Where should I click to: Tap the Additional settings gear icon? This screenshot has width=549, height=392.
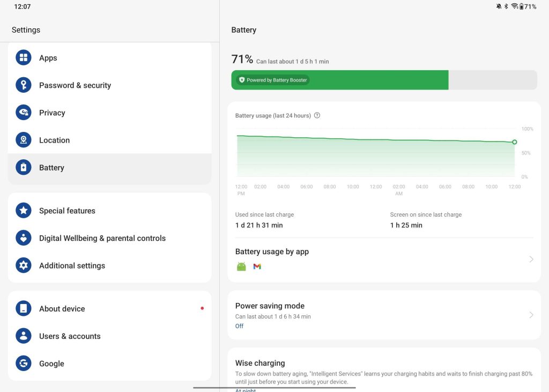(x=24, y=265)
